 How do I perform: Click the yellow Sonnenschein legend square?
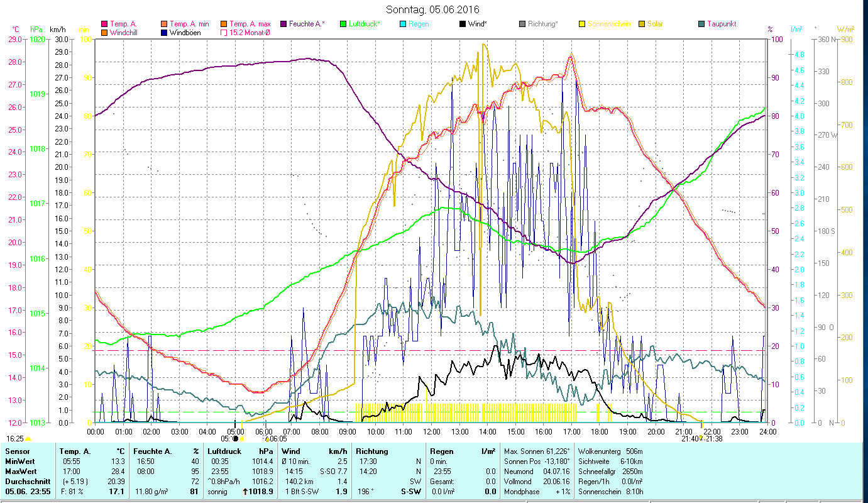[x=582, y=24]
